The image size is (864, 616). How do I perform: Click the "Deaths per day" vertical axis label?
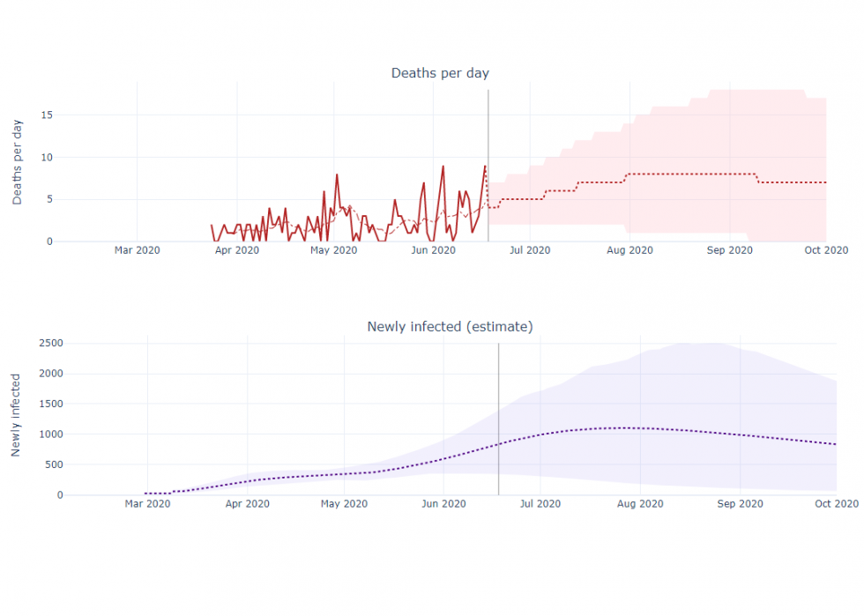18,162
